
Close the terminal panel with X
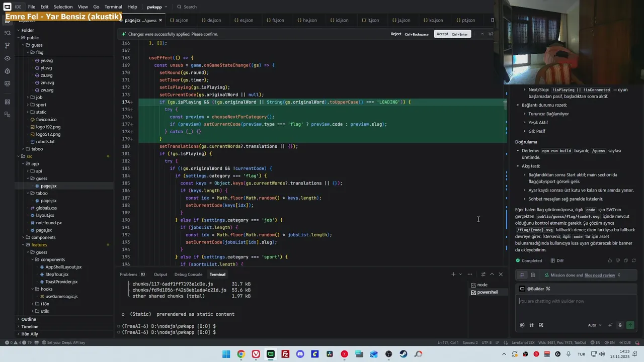coord(501,275)
